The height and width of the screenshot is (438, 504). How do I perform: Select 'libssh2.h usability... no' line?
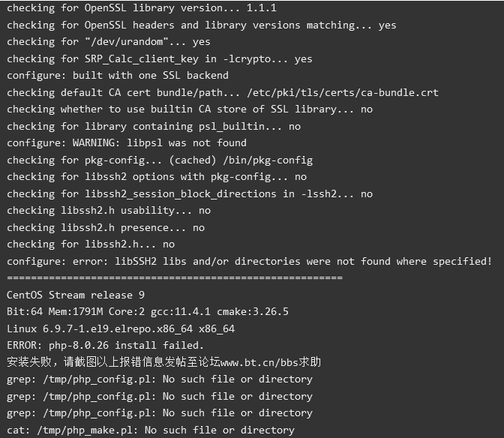(x=109, y=211)
